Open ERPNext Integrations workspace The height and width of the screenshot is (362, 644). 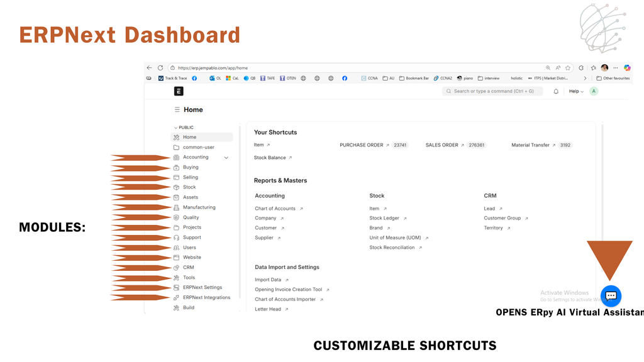[206, 297]
